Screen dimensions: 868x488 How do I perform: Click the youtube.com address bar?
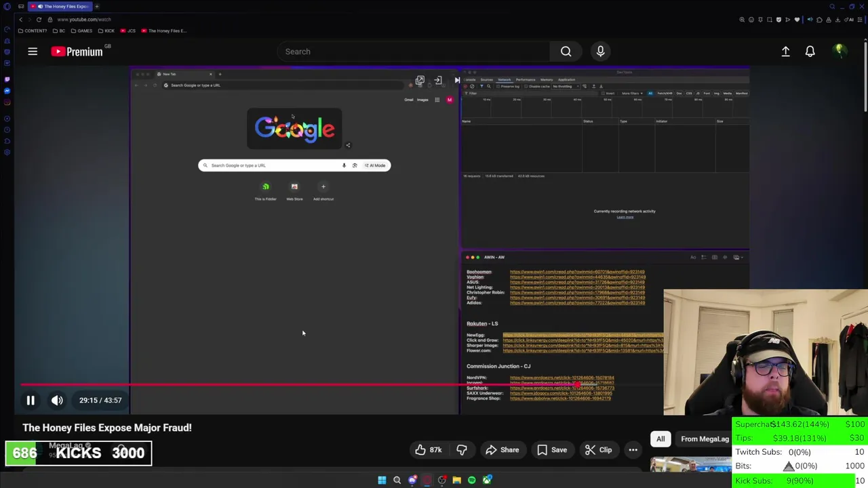tap(84, 20)
